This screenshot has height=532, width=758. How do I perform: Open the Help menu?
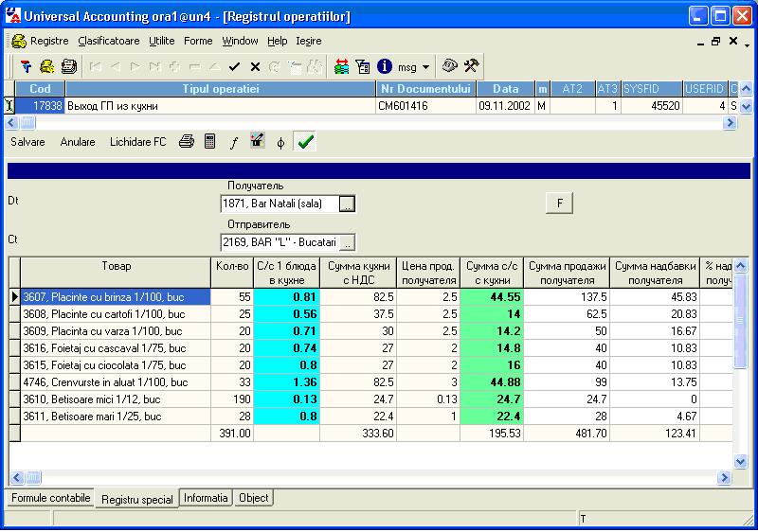(277, 41)
